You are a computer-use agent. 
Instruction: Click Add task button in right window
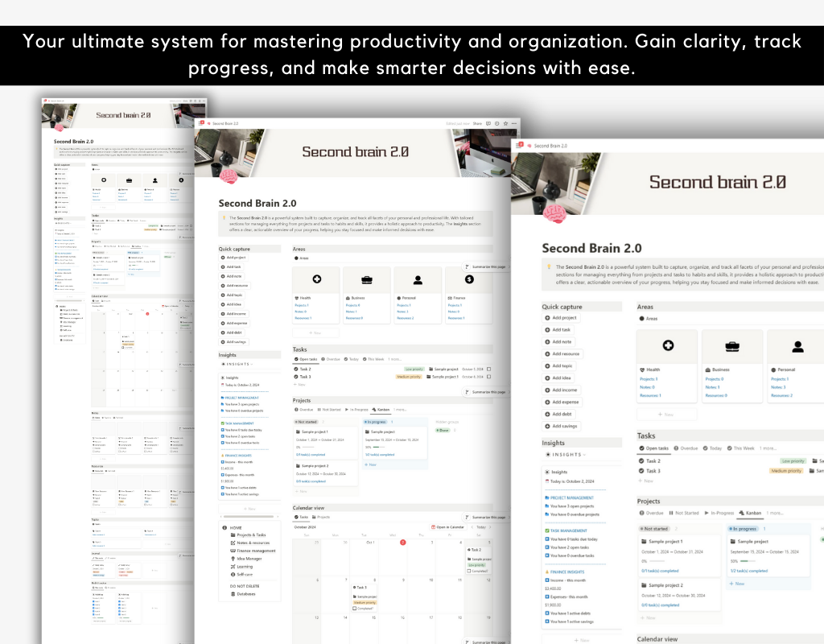558,329
